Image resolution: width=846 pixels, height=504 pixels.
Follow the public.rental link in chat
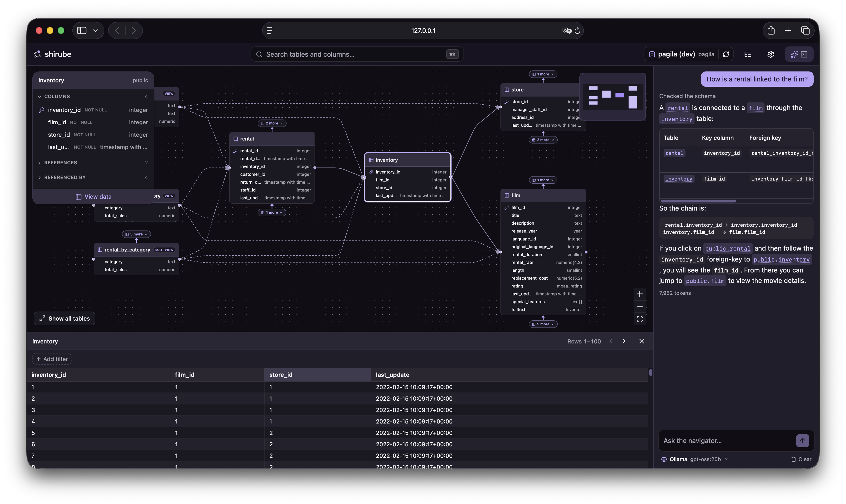727,249
